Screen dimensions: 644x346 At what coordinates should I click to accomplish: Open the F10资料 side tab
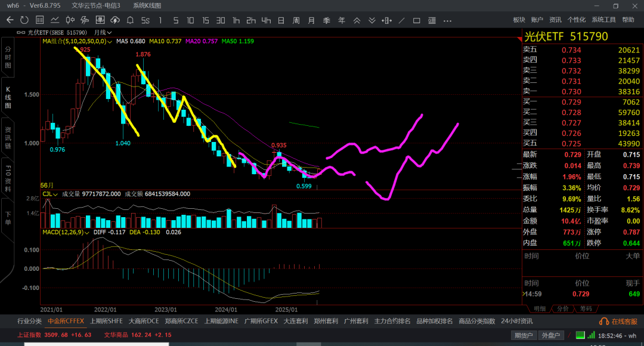8,178
